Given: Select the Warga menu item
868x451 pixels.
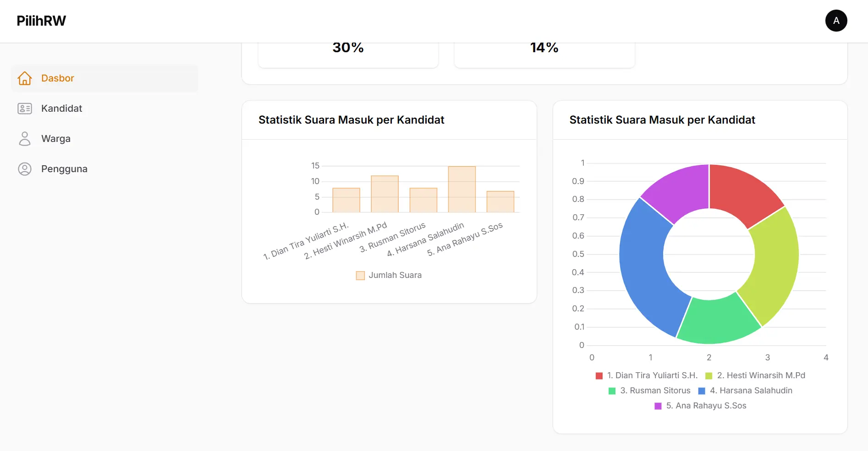Looking at the screenshot, I should tap(55, 138).
